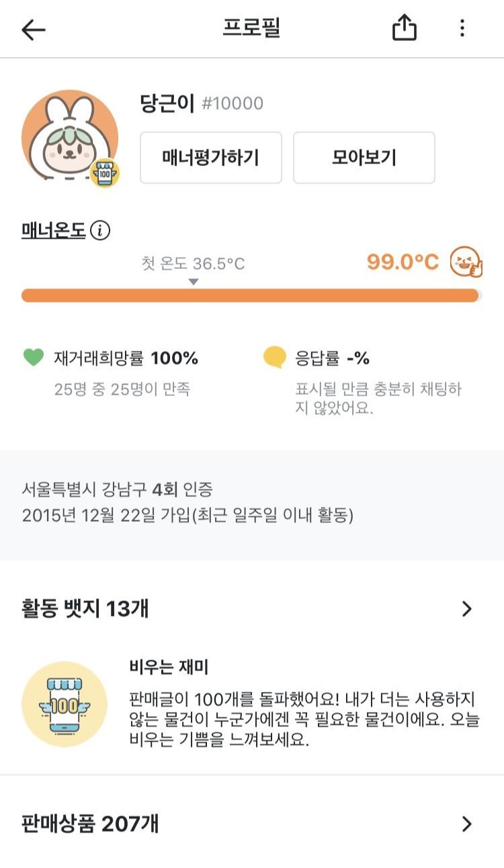Open the three-dot more options menu
This screenshot has width=504, height=868.
pyautogui.click(x=462, y=28)
